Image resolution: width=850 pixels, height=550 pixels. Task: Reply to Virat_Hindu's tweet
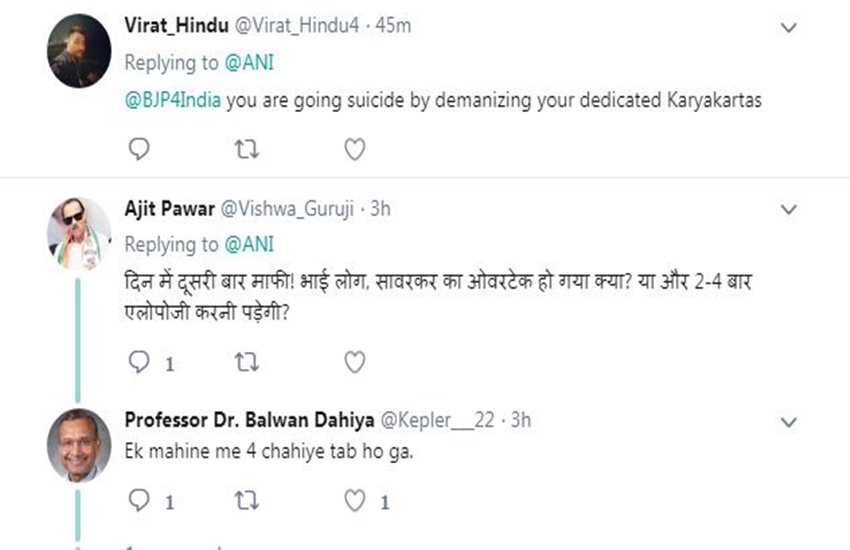coord(140,149)
